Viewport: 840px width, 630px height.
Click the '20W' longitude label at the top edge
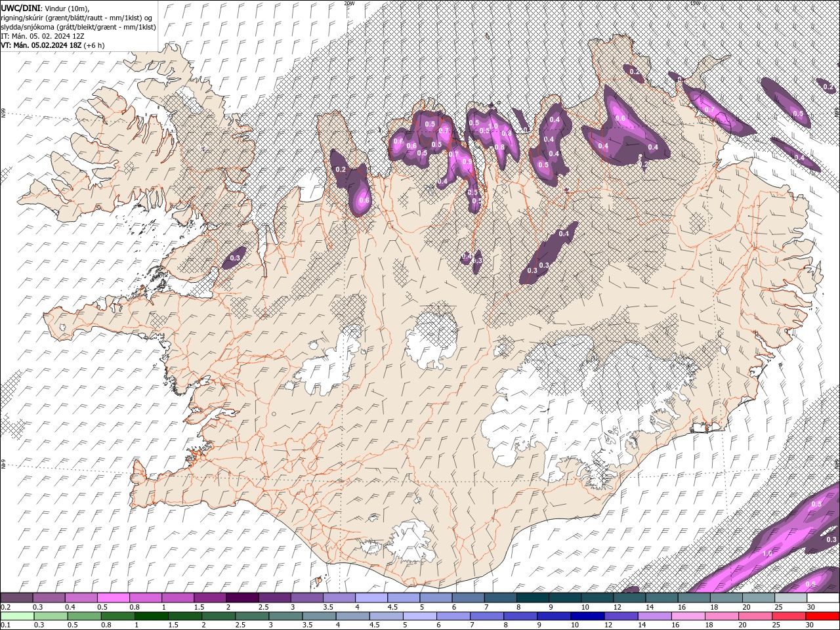click(x=348, y=3)
